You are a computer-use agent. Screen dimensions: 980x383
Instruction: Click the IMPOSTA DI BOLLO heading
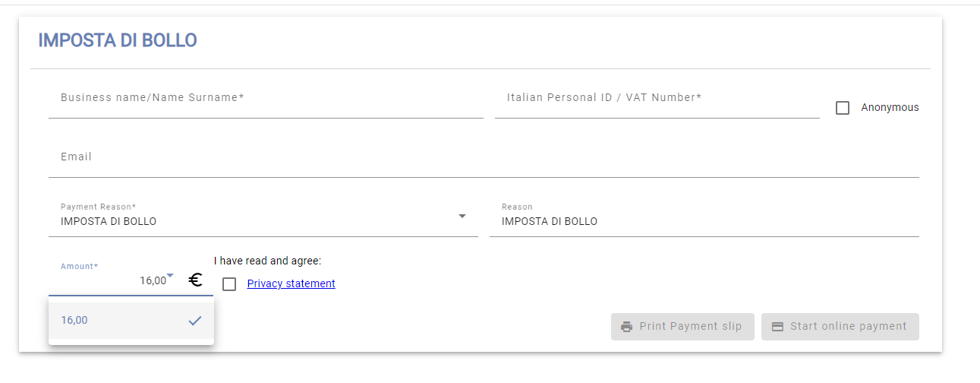(118, 40)
